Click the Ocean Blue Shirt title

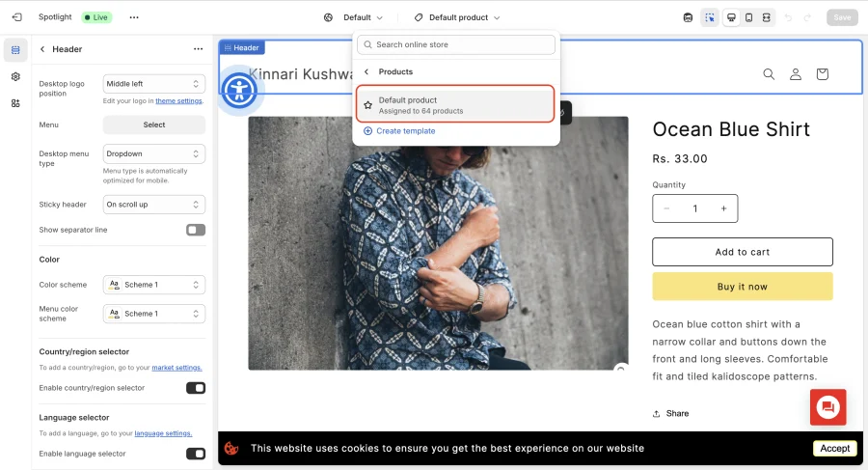[731, 129]
